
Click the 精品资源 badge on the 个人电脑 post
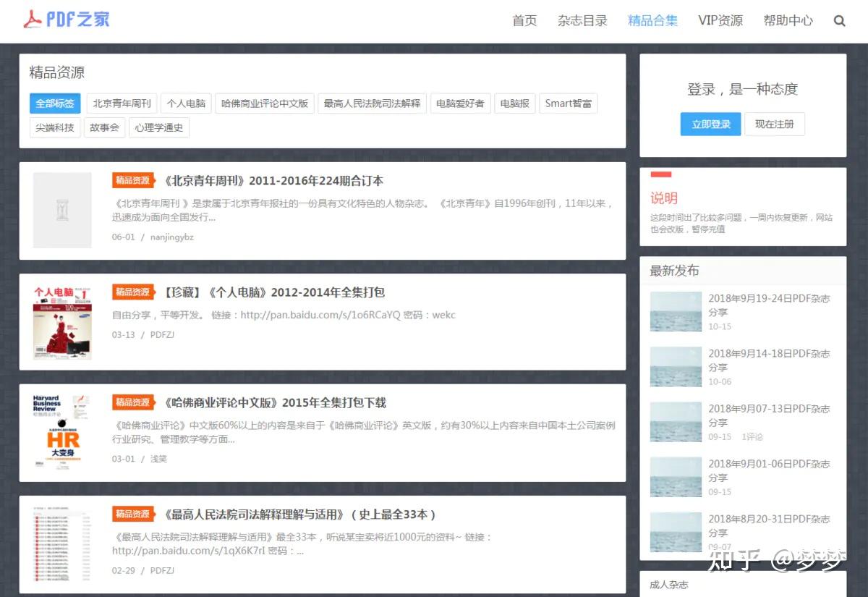point(132,292)
